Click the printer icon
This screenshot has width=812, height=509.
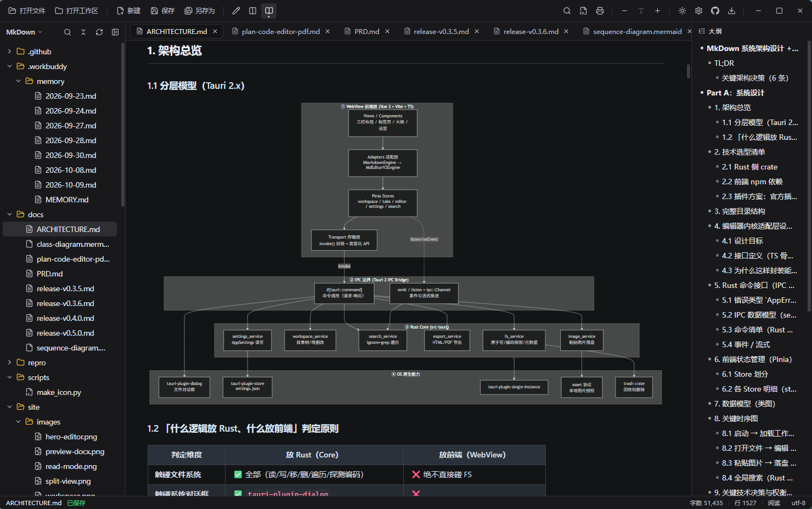[x=600, y=11]
